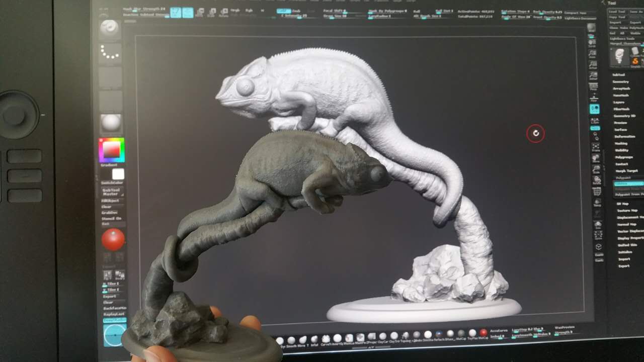Click the GrabDoc button
This screenshot has height=362, width=644.
(x=110, y=213)
